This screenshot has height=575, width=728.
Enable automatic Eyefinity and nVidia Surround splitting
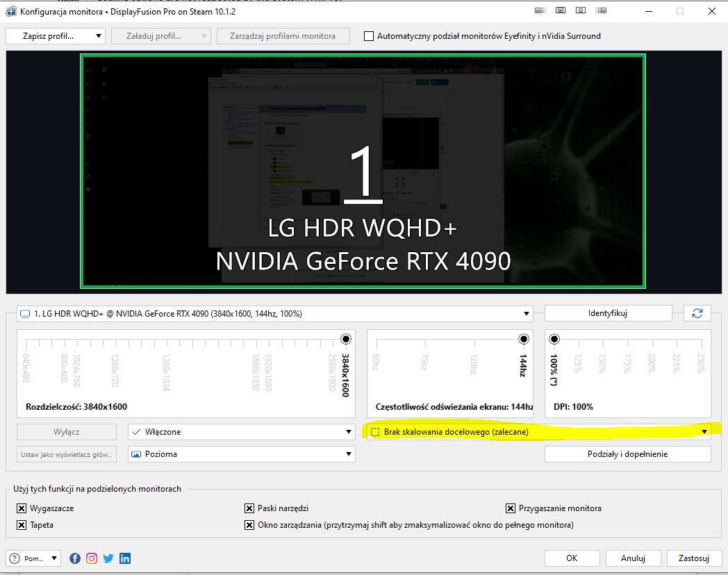tap(369, 36)
